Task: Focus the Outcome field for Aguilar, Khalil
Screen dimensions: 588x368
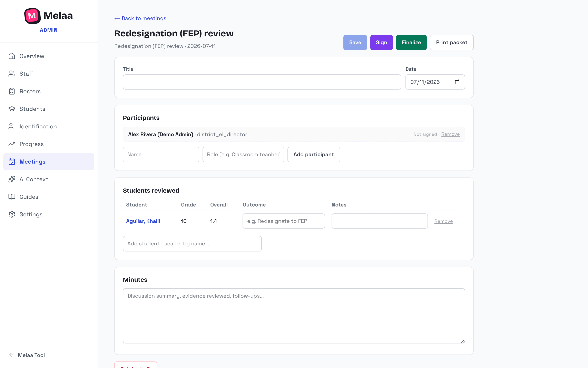Action: (x=284, y=221)
